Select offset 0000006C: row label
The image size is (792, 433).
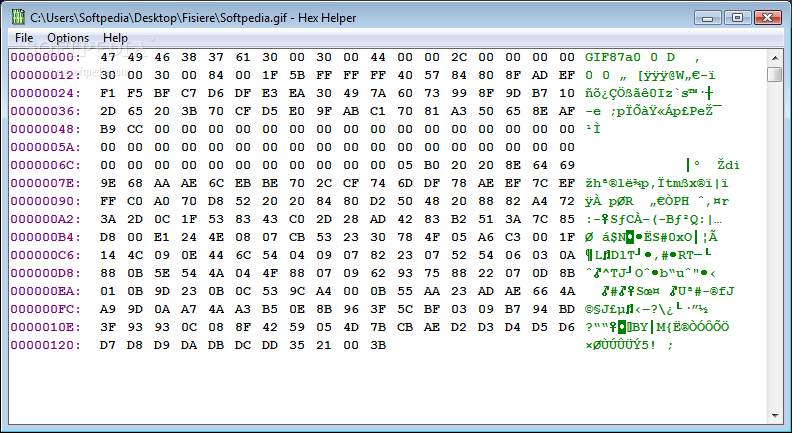45,165
